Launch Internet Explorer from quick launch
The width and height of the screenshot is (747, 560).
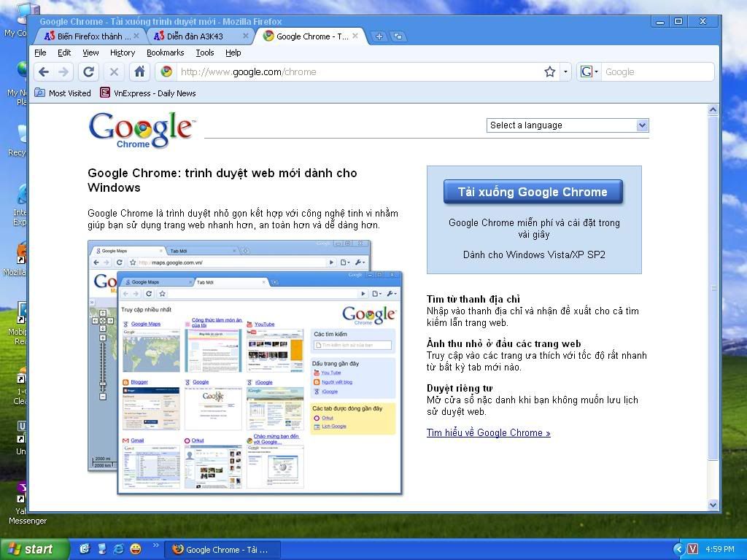(x=119, y=549)
